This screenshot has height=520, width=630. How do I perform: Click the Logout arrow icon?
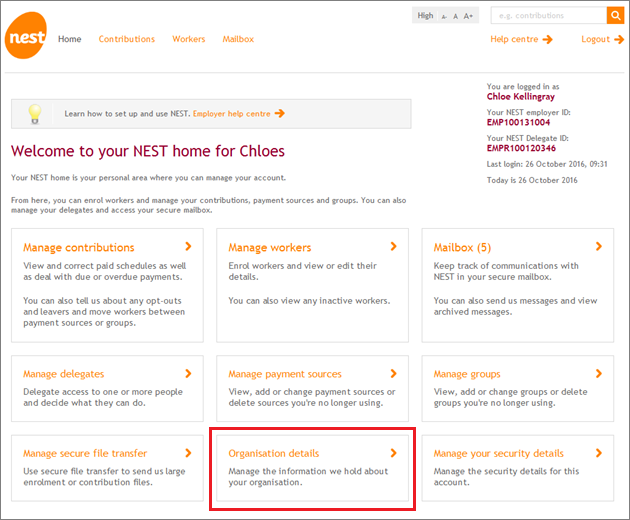(x=619, y=39)
